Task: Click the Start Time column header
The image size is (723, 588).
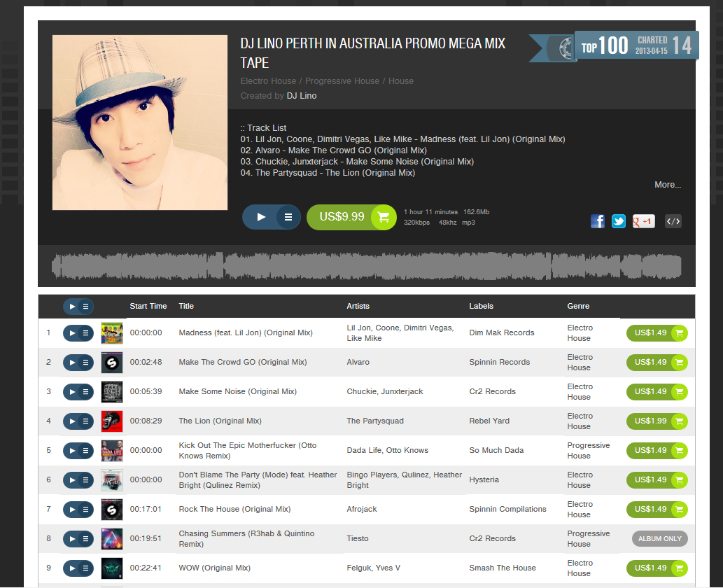Action: click(x=148, y=306)
